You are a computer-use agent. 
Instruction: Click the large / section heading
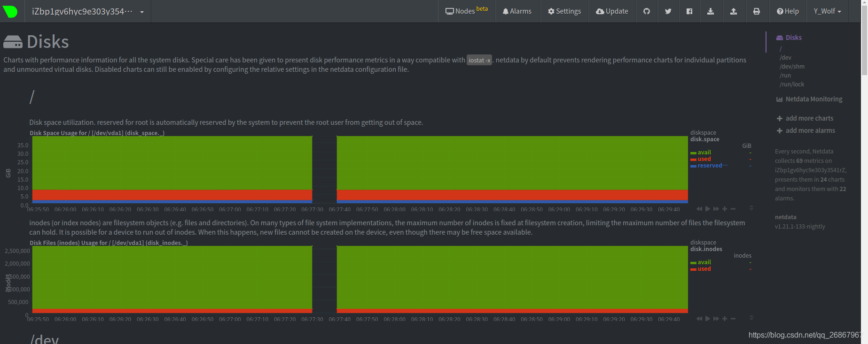pyautogui.click(x=32, y=97)
